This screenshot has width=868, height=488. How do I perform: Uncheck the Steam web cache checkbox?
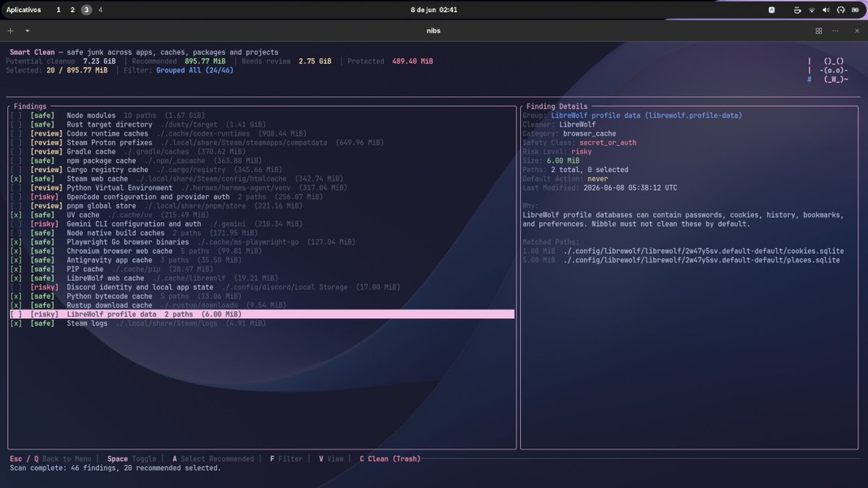[16, 179]
